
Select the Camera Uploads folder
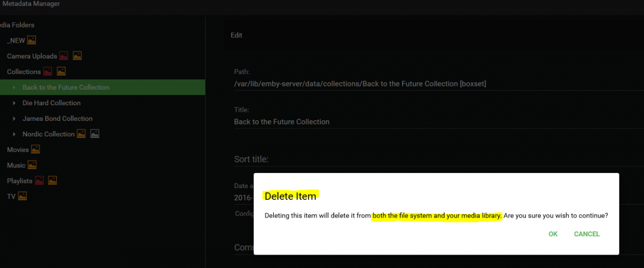32,56
